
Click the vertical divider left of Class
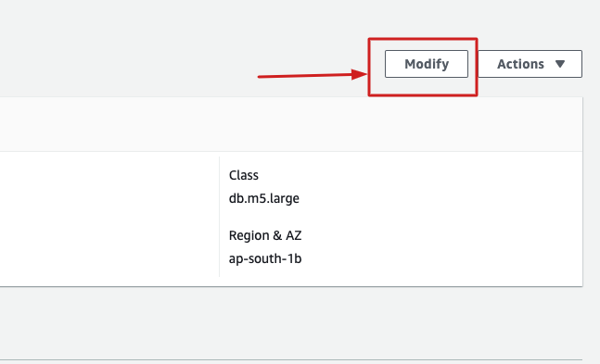coord(219,216)
